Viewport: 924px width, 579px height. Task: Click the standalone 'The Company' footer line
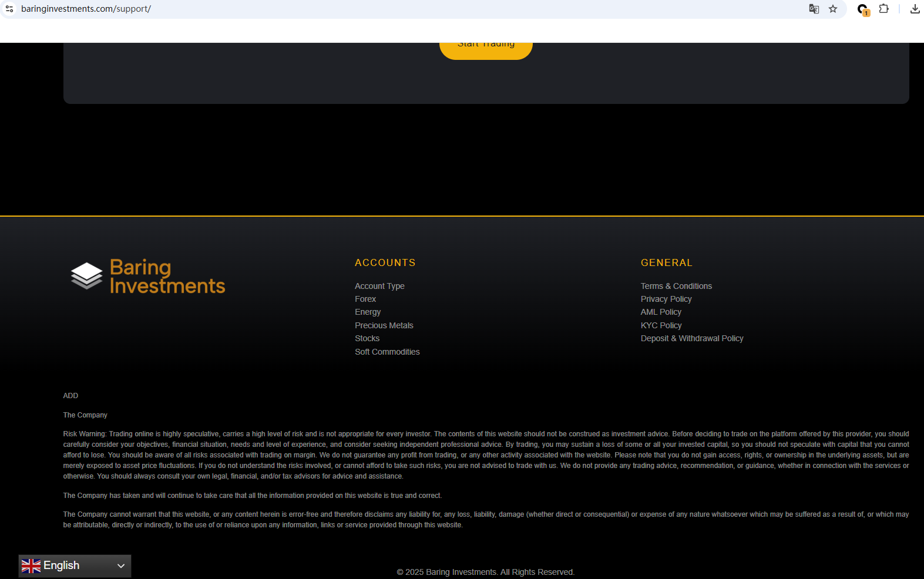85,415
